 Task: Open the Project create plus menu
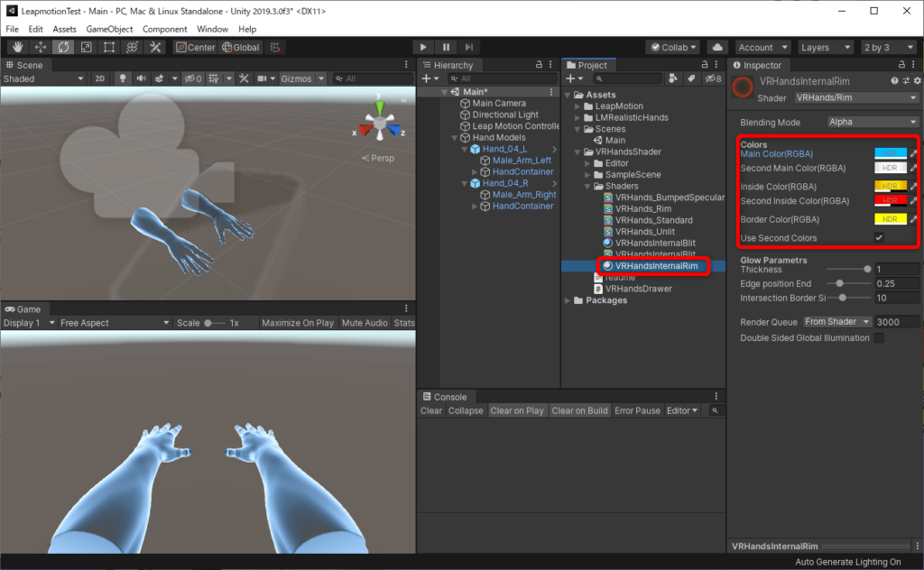point(574,78)
